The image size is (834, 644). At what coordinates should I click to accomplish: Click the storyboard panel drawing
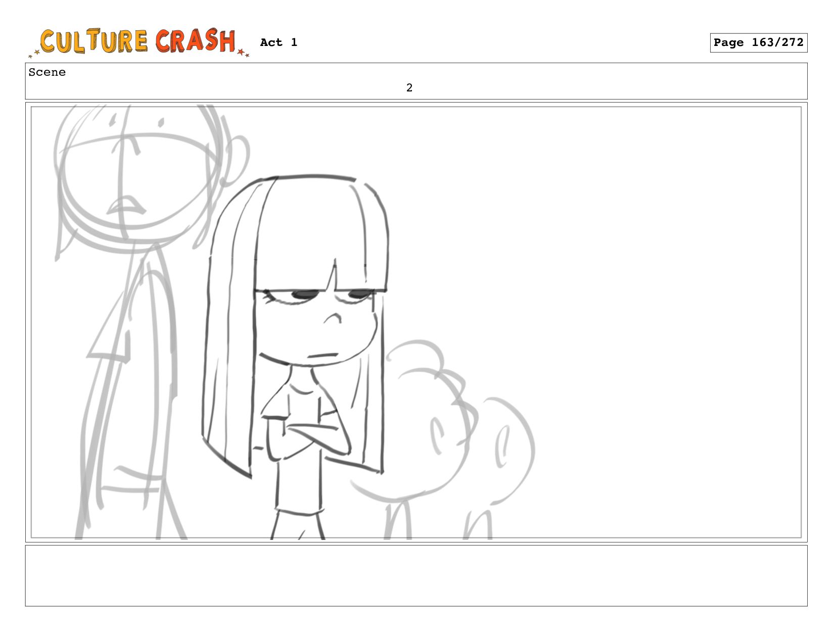coord(416,322)
